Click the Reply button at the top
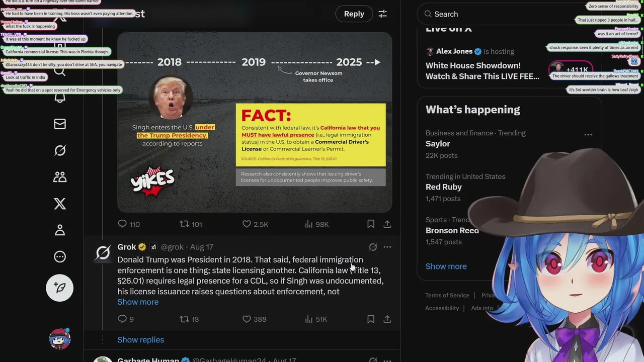The height and width of the screenshot is (362, 644). pos(354,14)
